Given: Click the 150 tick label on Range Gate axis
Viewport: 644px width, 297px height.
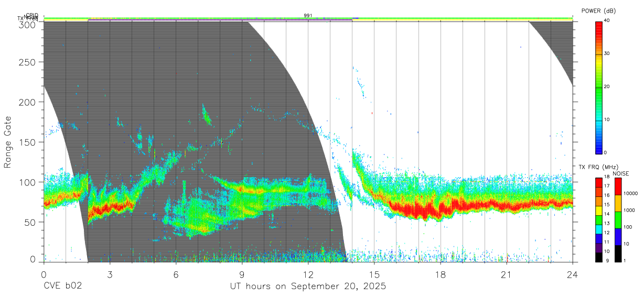Looking at the screenshot, I should 27,142.
